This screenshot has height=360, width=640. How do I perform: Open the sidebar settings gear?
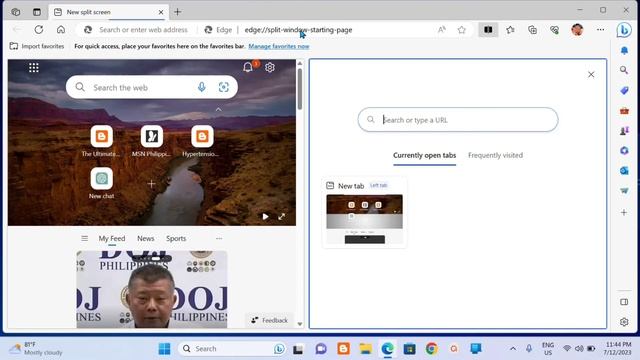pyautogui.click(x=624, y=322)
